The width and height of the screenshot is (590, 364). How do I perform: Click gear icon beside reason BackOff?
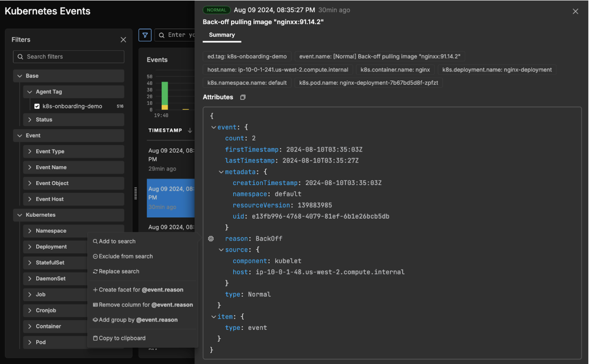point(211,239)
